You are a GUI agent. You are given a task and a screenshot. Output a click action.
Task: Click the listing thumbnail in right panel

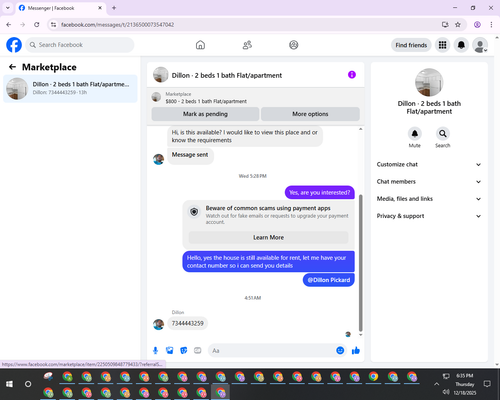[x=429, y=82]
